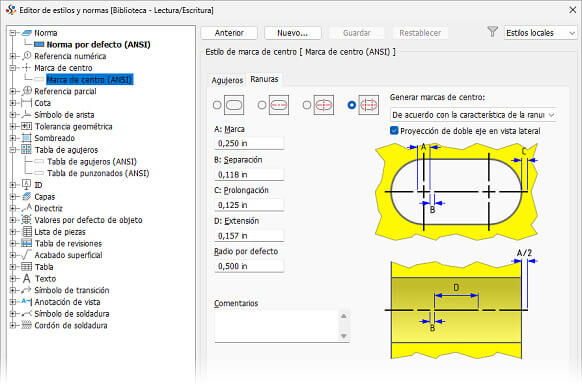
Task: Expand the Capas tree node
Action: tap(13, 196)
